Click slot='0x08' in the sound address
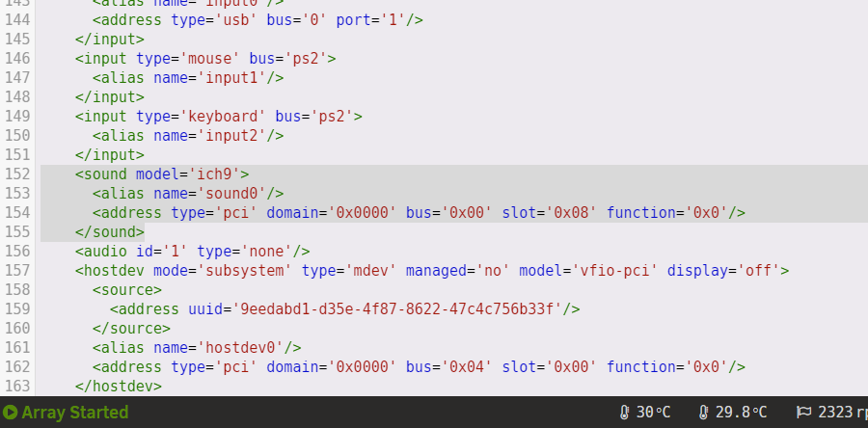Image resolution: width=868 pixels, height=428 pixels. pos(550,213)
